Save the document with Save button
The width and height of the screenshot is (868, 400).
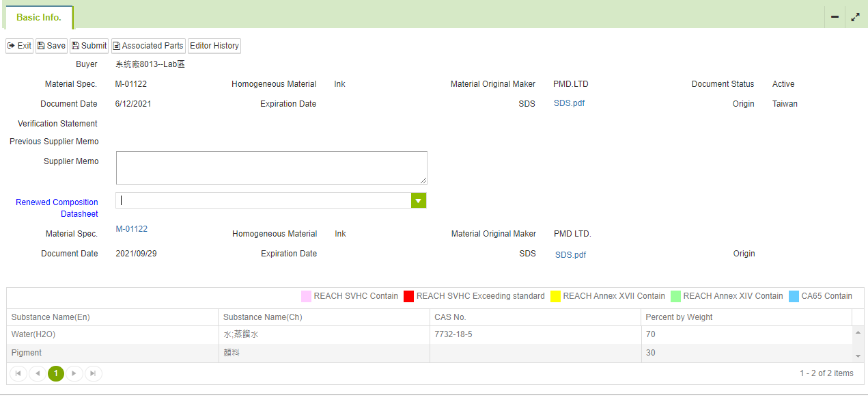(51, 46)
